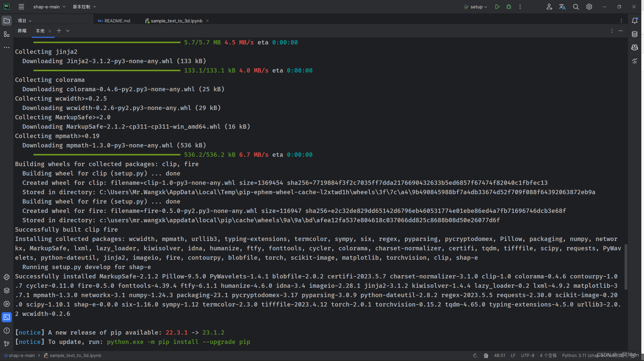The width and height of the screenshot is (644, 361).
Task: Expand the 项目 view dropdown
Action: click(25, 21)
